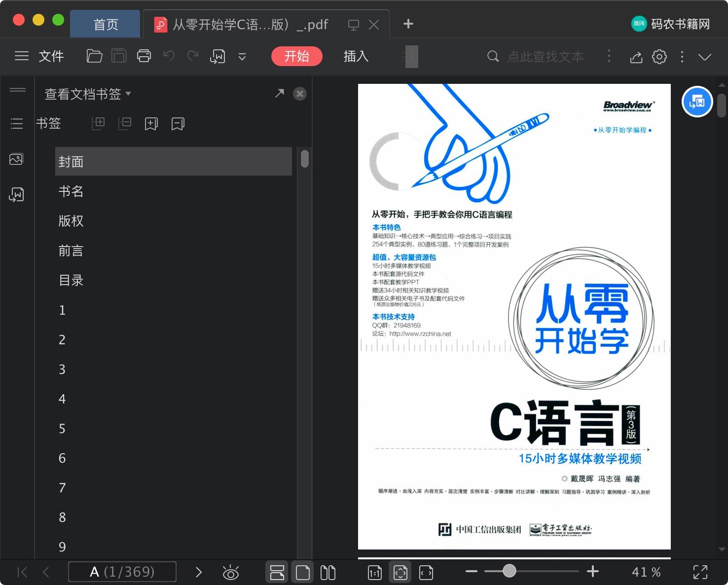This screenshot has width=728, height=585.
Task: Print the document with printer icon
Action: 144,56
